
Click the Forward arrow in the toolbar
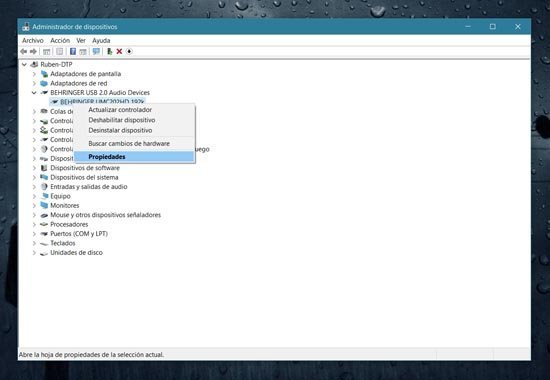33,52
